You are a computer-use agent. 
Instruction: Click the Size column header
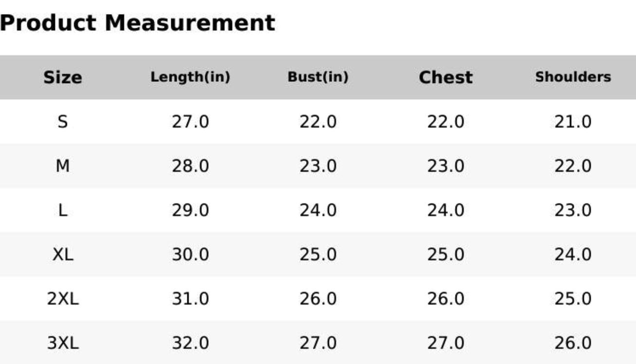(63, 77)
